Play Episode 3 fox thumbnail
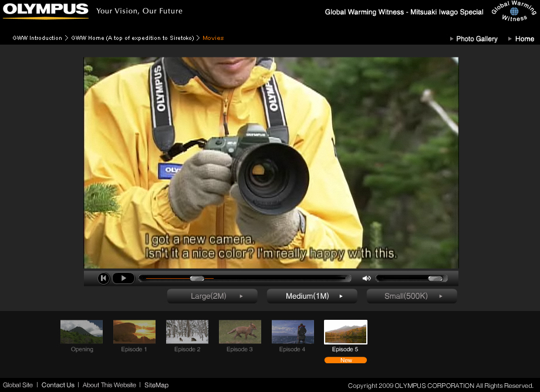Image resolution: width=540 pixels, height=392 pixels. (240, 332)
